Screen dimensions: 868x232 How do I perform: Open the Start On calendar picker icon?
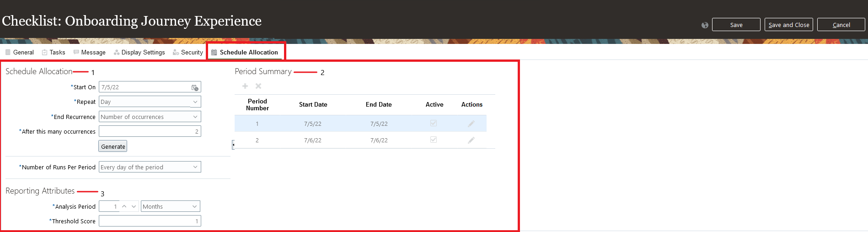(x=195, y=87)
